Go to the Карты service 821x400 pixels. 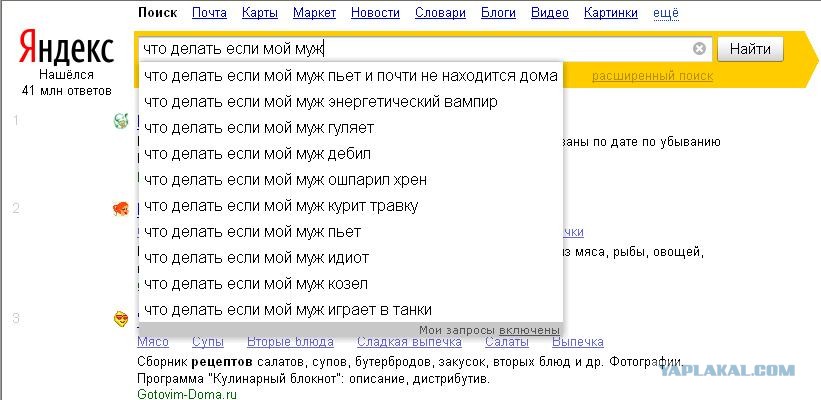[x=258, y=13]
